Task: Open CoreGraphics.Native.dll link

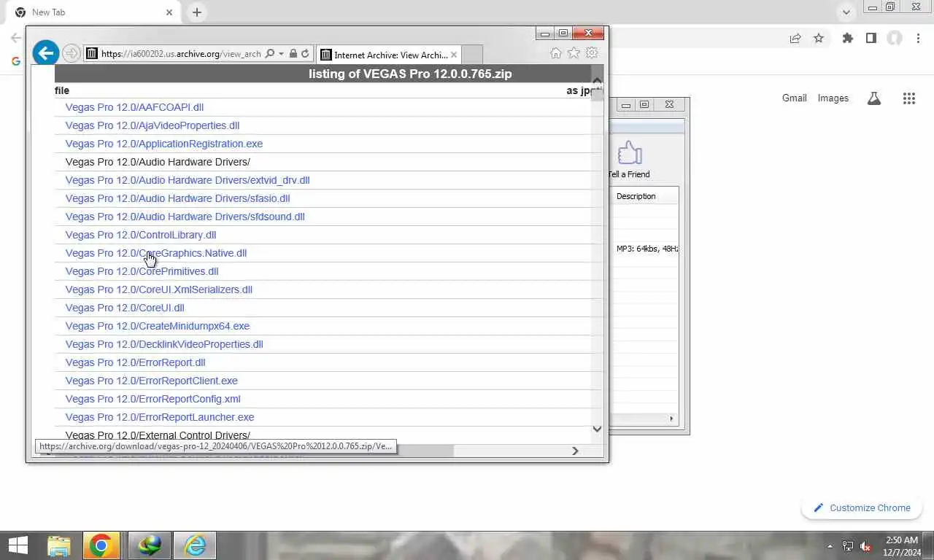Action: 156,253
